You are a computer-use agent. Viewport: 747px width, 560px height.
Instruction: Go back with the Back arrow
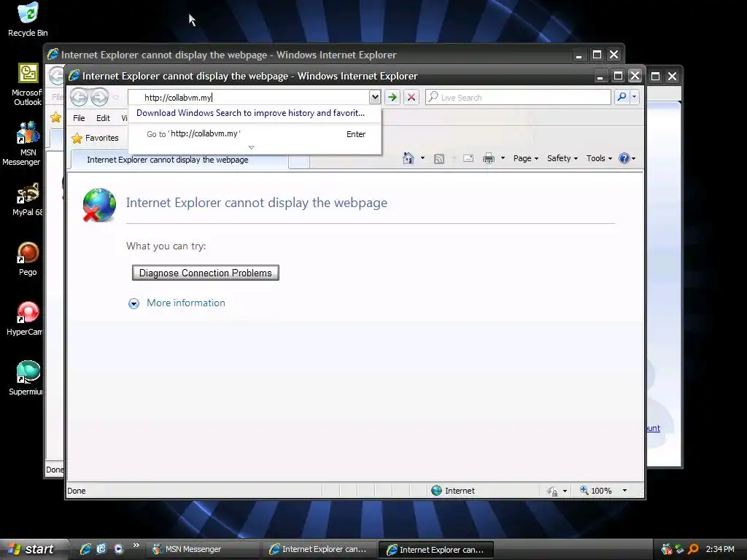(x=80, y=97)
